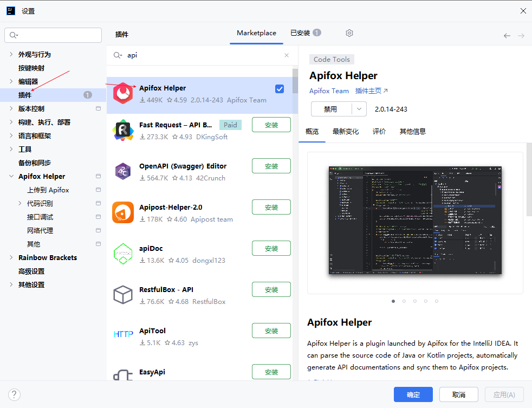
Task: Click the ApiTool HTTP icon
Action: (x=123, y=334)
